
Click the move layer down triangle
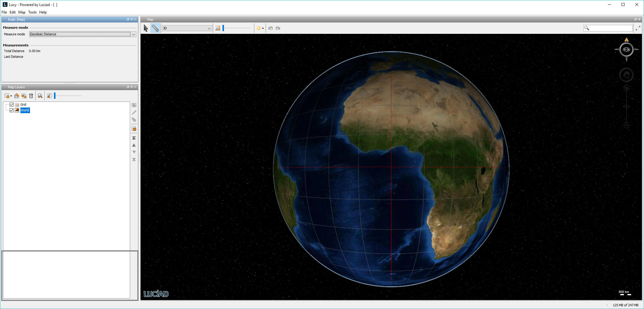click(134, 152)
